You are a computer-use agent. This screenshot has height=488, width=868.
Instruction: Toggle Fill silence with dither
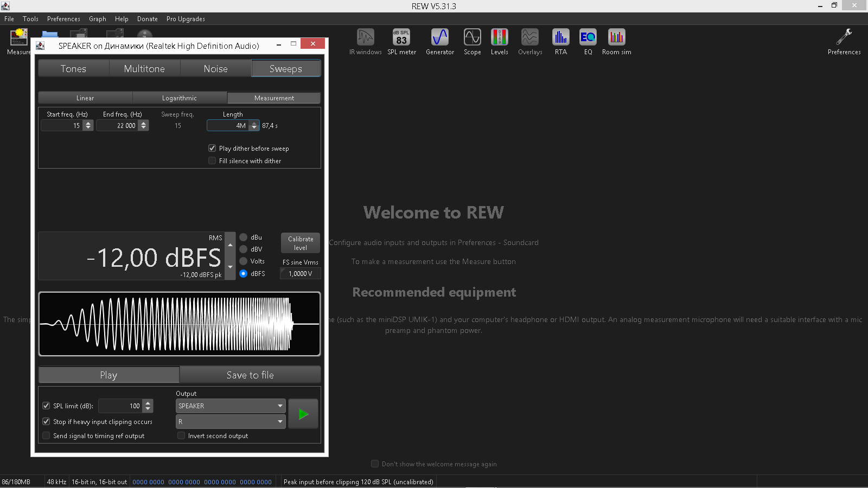coord(212,160)
